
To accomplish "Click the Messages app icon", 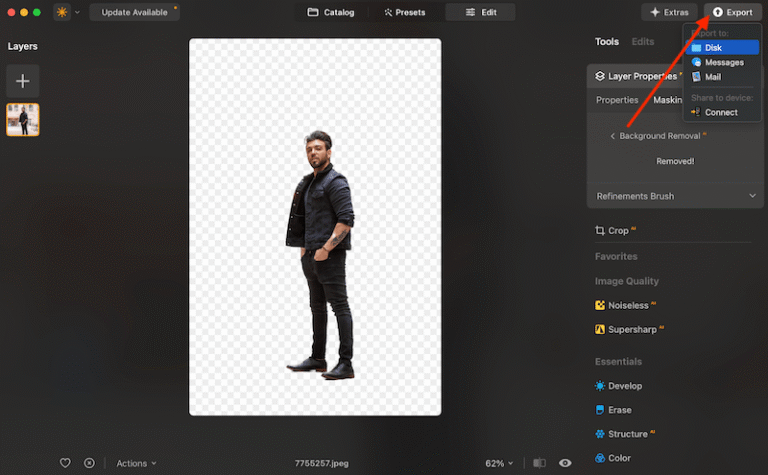I will point(696,62).
